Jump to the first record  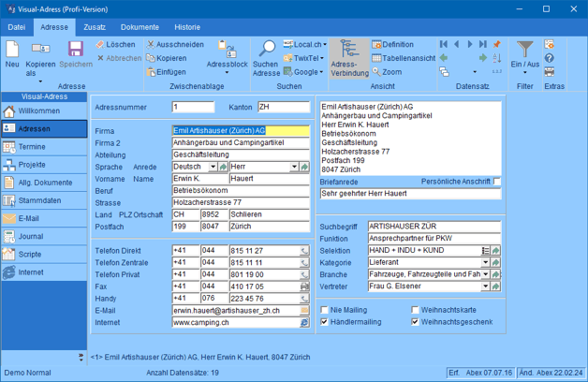[x=444, y=44]
